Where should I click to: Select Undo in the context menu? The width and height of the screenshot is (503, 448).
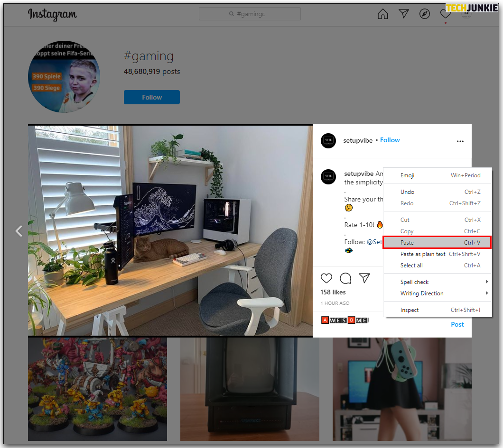click(x=438, y=192)
